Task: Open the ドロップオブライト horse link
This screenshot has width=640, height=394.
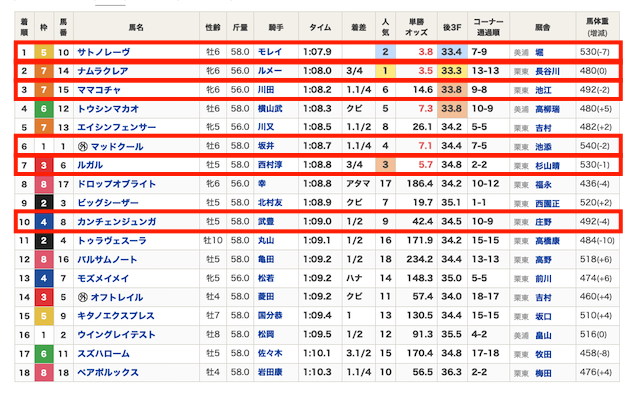Action: point(117,184)
